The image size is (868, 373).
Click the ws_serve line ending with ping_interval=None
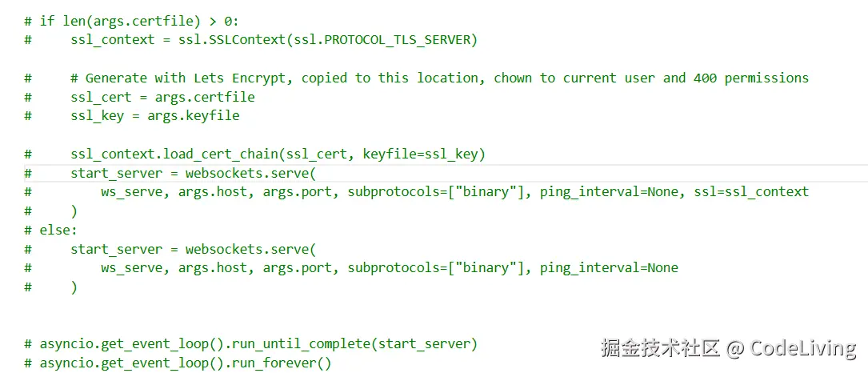click(389, 268)
